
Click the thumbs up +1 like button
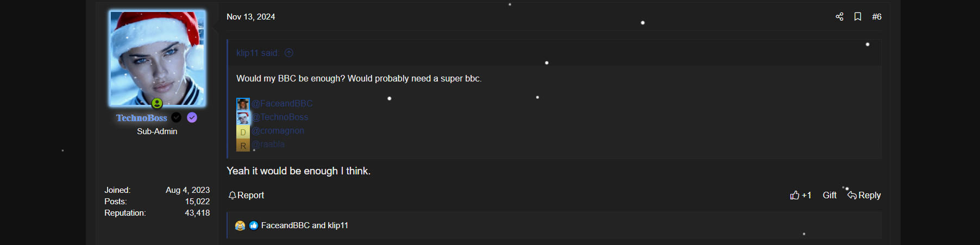tap(801, 195)
